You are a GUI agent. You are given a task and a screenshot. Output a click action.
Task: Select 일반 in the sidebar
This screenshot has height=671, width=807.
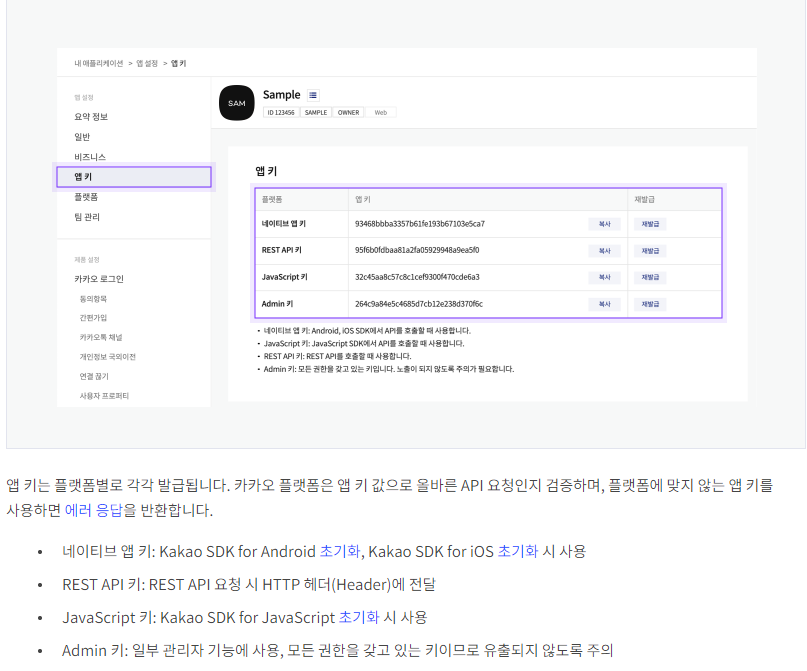pos(82,137)
